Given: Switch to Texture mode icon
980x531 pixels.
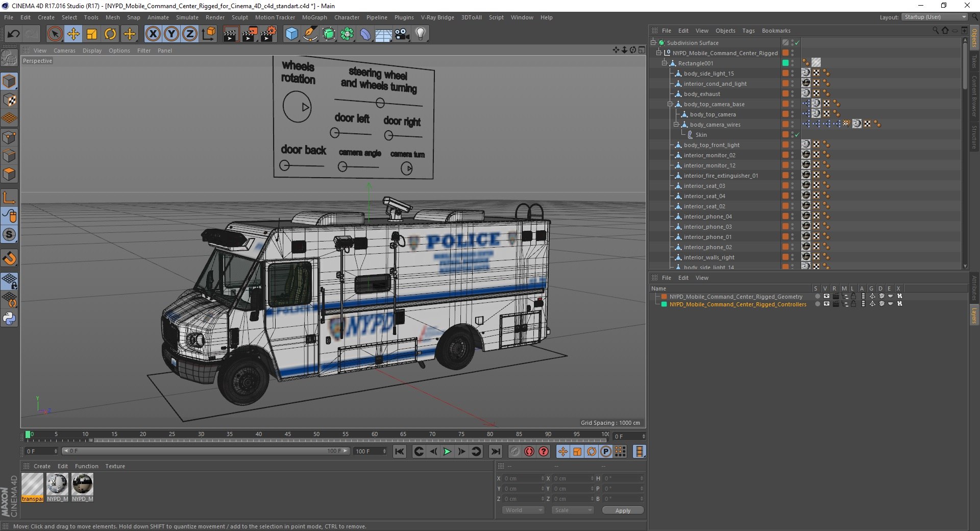Looking at the screenshot, I should pos(9,100).
